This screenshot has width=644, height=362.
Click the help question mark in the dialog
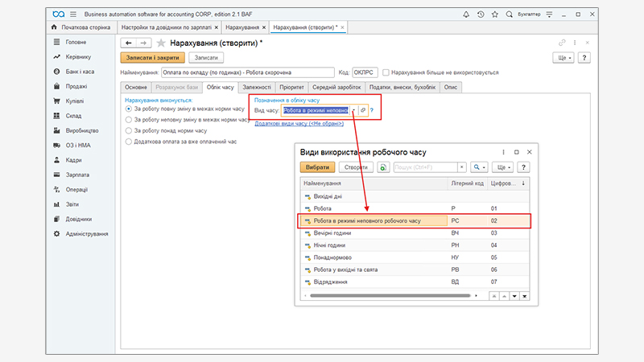(x=523, y=167)
